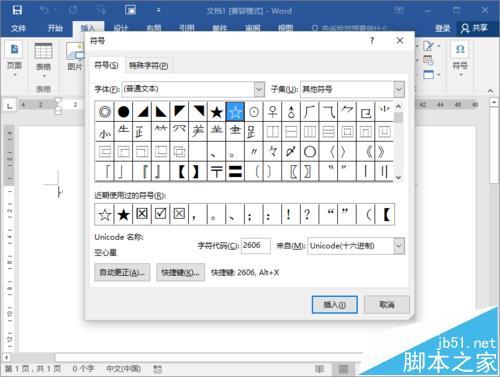Screen dimensions: 500x377
Task: Select the black lenticular bracket 【 symbol in grid
Action: pyautogui.click(x=180, y=172)
